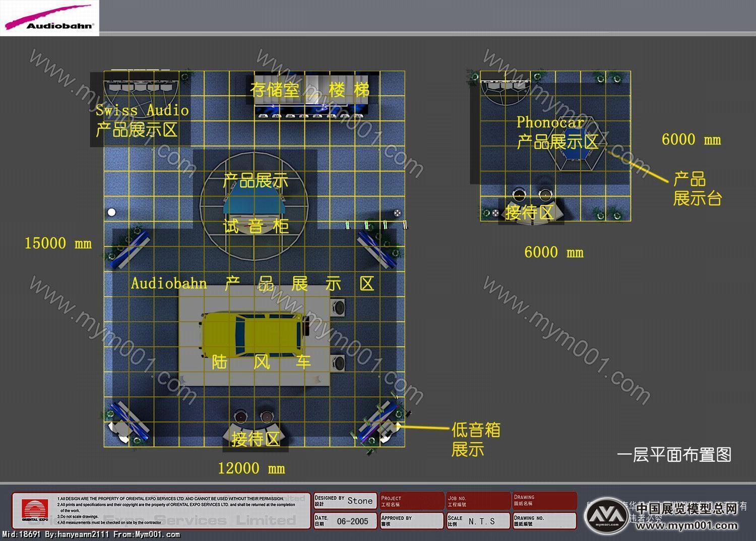This screenshot has width=756, height=541.
Task: Click the '产品展示台' callout label
Action: pos(698,189)
